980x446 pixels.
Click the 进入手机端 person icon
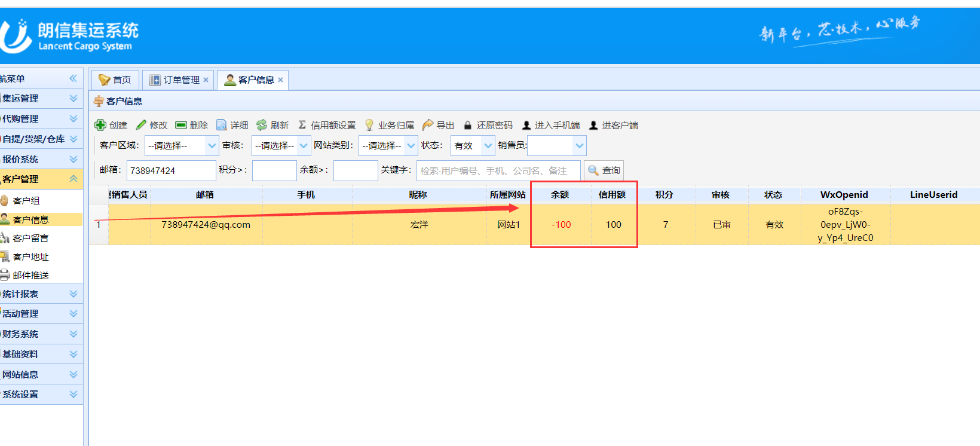[526, 125]
